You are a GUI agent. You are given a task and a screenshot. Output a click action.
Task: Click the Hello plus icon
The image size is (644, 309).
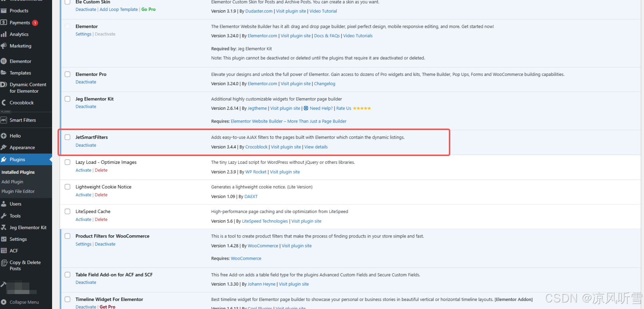[4, 136]
